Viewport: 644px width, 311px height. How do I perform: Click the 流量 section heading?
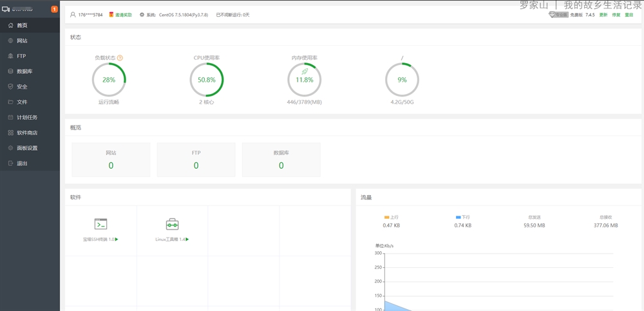coord(366,197)
